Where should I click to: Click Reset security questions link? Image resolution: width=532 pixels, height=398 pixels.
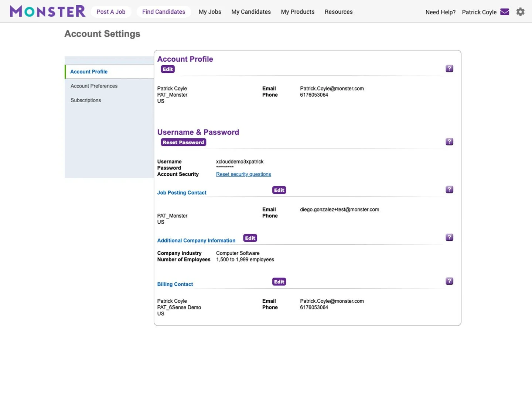243,174
